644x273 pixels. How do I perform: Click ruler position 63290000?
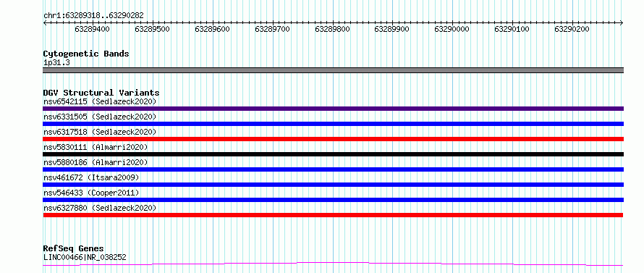(452, 29)
